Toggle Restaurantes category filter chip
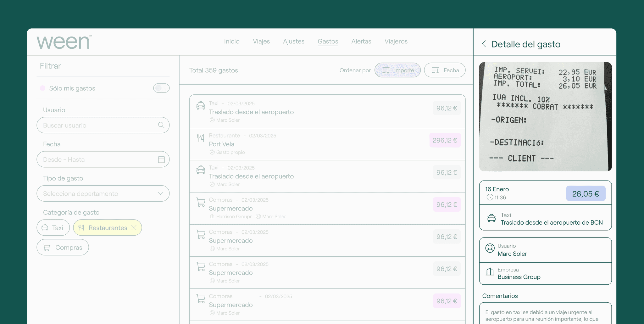 108,228
